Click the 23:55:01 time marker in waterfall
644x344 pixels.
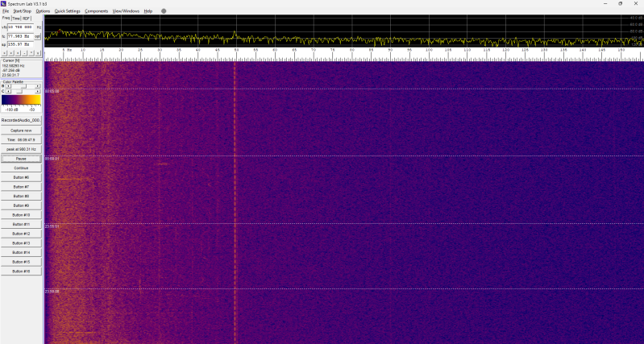[52, 226]
